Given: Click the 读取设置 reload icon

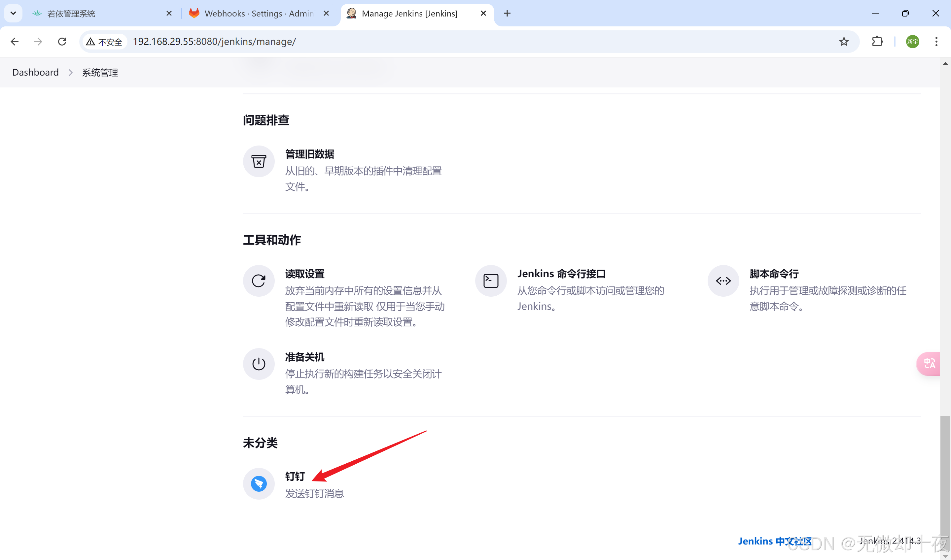Looking at the screenshot, I should [259, 281].
